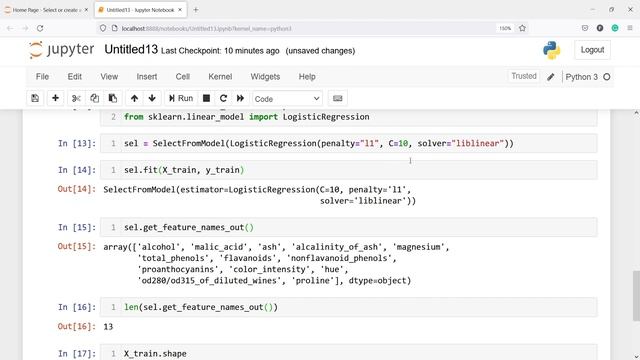640x360 pixels.
Task: Click the vertical scrollbar thumb
Action: coord(636,296)
